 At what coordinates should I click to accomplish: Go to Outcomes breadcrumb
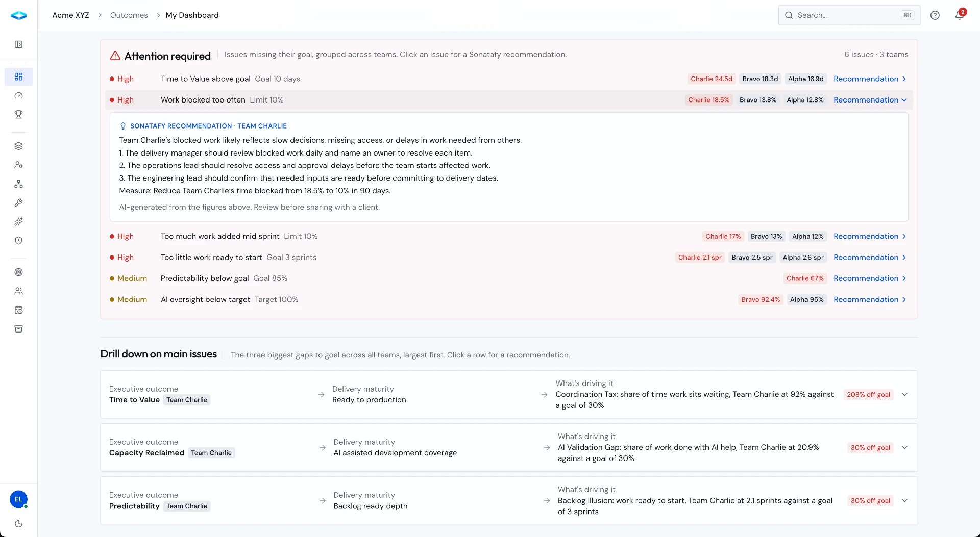click(x=129, y=15)
